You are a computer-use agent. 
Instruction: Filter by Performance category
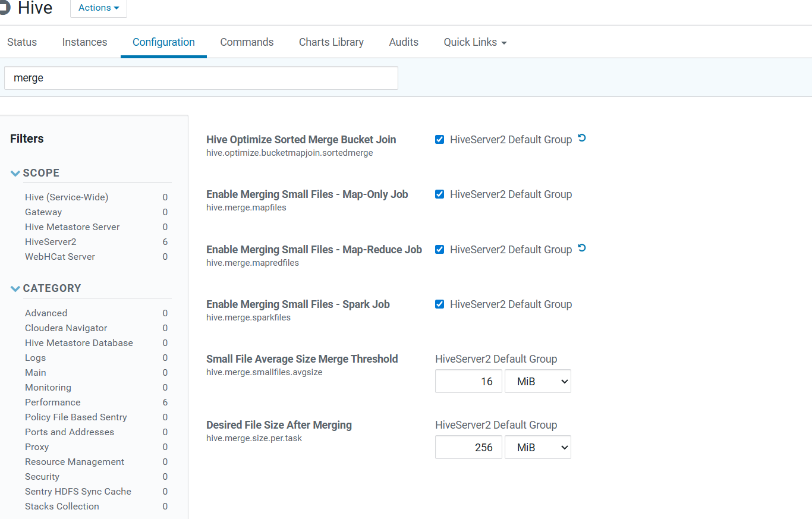tap(52, 402)
